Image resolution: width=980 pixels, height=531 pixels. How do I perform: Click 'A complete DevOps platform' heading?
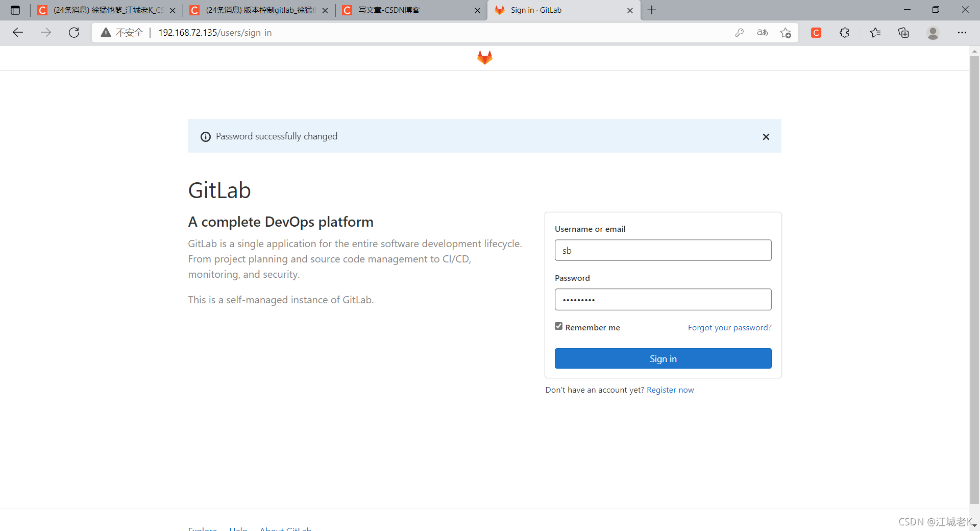click(x=281, y=222)
